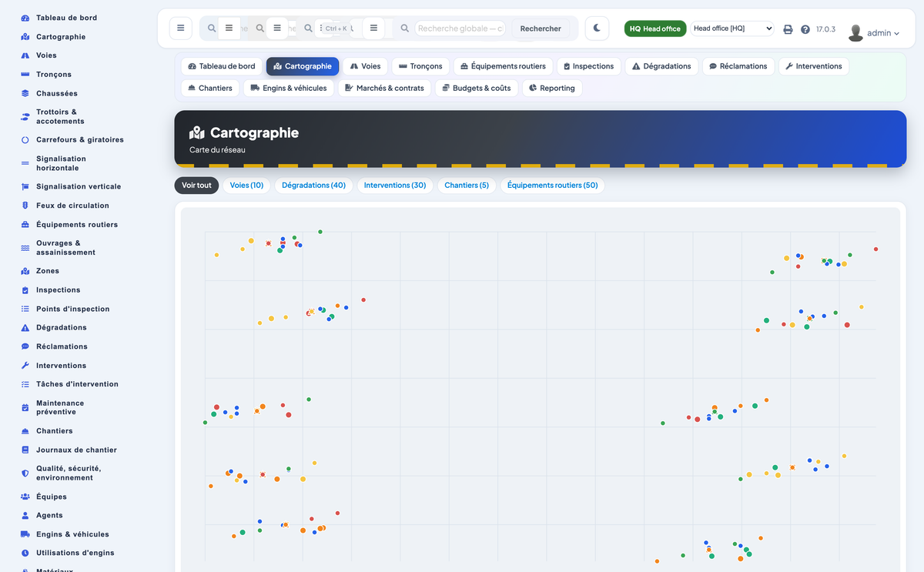The width and height of the screenshot is (924, 572).
Task: Click the Feux de circulation sidebar icon
Action: pos(25,206)
